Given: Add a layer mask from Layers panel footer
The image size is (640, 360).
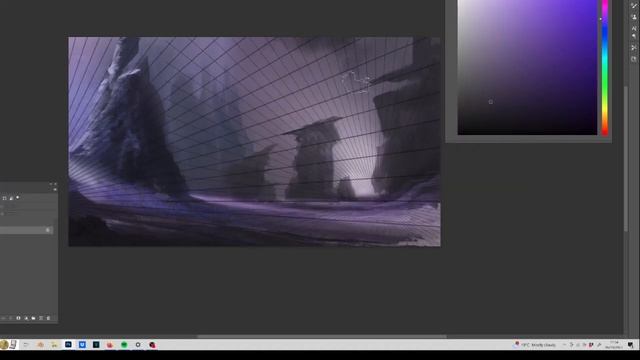Looking at the screenshot, I should [18, 318].
